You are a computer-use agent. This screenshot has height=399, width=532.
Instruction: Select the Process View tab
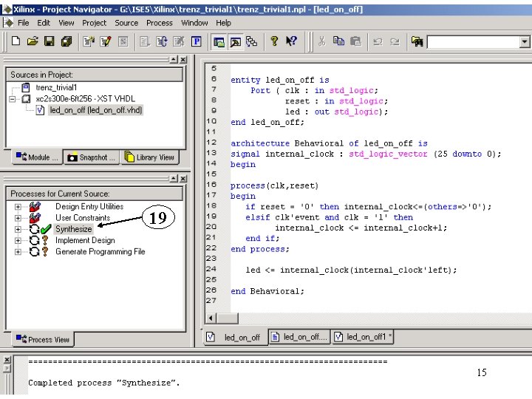43,339
